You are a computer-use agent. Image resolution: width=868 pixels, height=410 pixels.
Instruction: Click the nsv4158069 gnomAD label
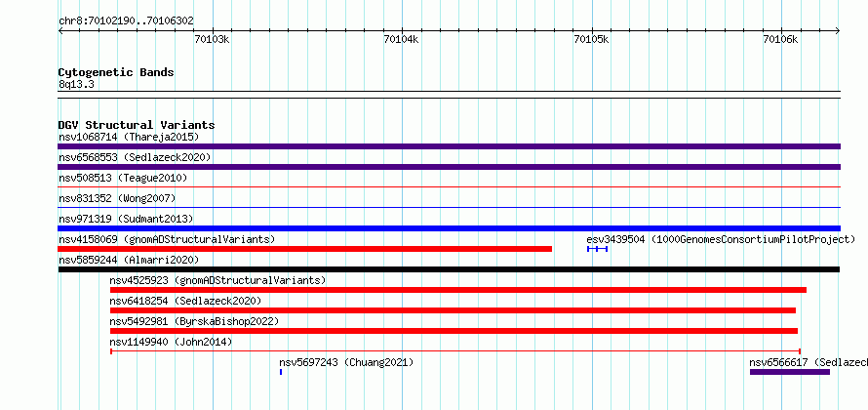pyautogui.click(x=167, y=239)
